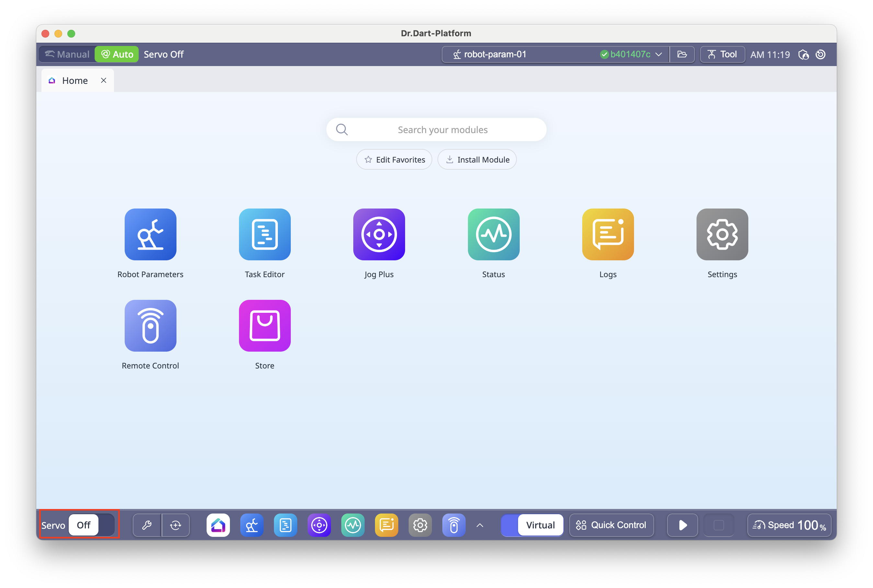The width and height of the screenshot is (873, 588).
Task: Open the Jog Plus module
Action: [x=379, y=234]
